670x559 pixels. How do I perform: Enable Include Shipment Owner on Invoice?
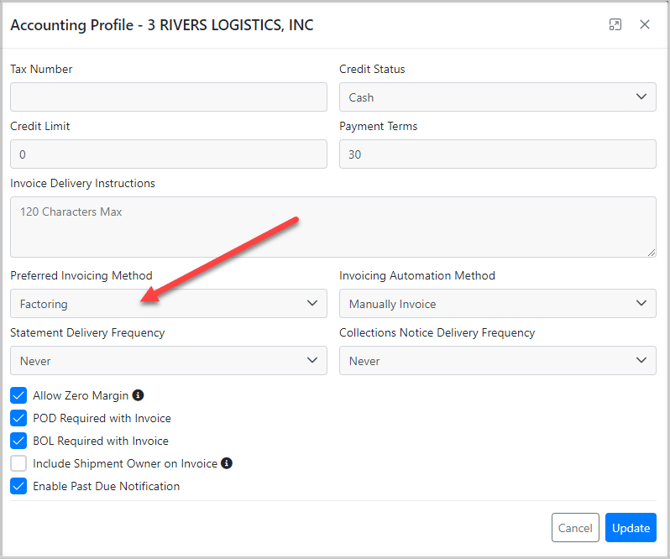19,464
